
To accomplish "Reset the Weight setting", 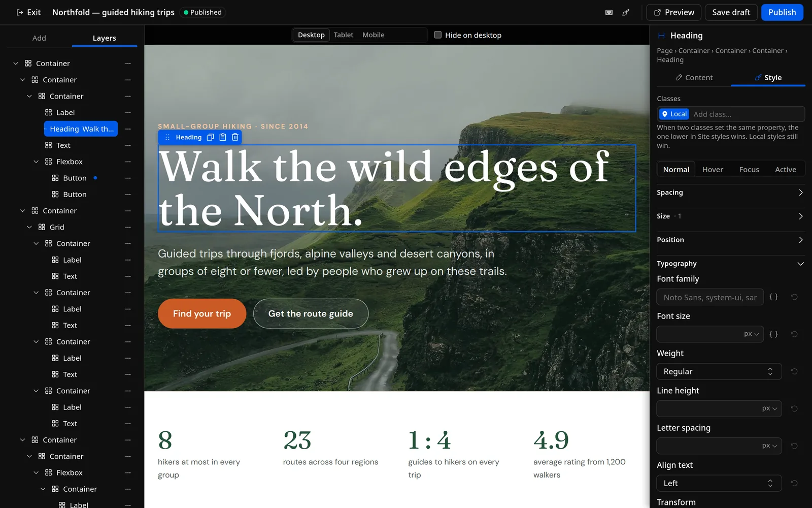I will [794, 371].
